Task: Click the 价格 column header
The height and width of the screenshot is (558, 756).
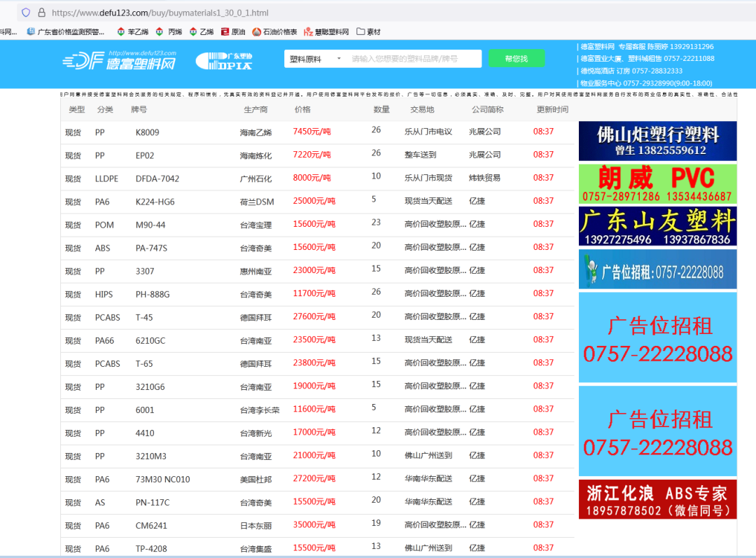Action: pyautogui.click(x=302, y=109)
